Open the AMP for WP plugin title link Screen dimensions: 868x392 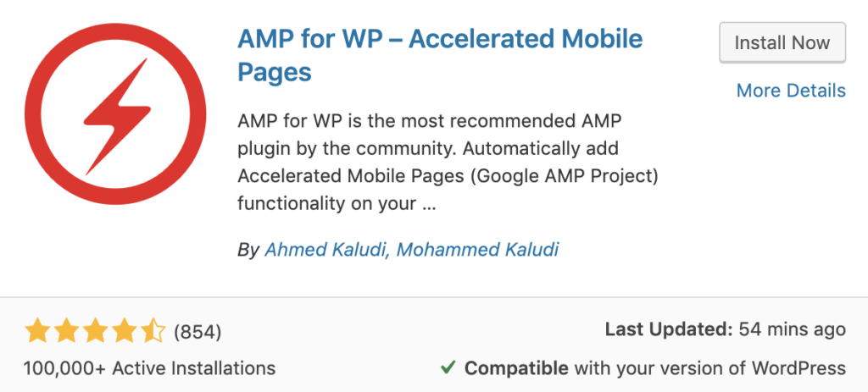click(x=440, y=55)
